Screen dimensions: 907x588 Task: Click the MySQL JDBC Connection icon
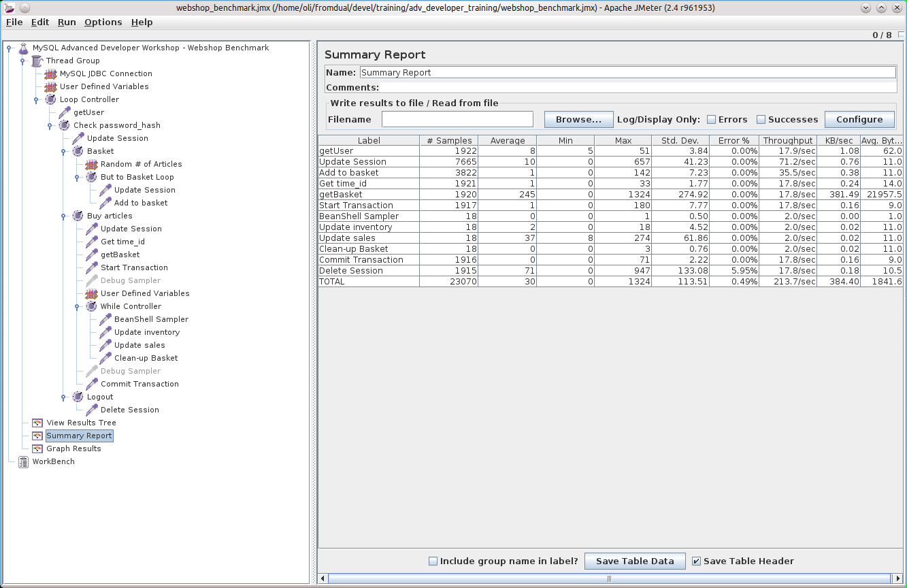pyautogui.click(x=51, y=73)
